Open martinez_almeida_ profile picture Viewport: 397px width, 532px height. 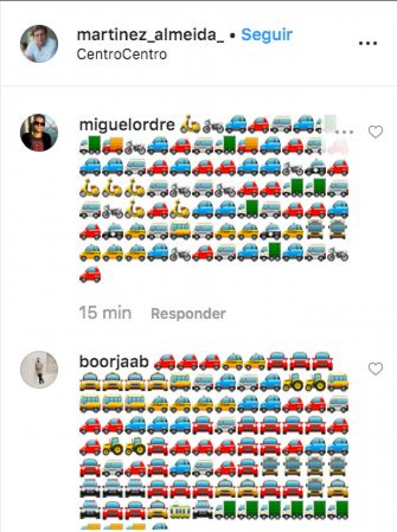[x=39, y=44]
